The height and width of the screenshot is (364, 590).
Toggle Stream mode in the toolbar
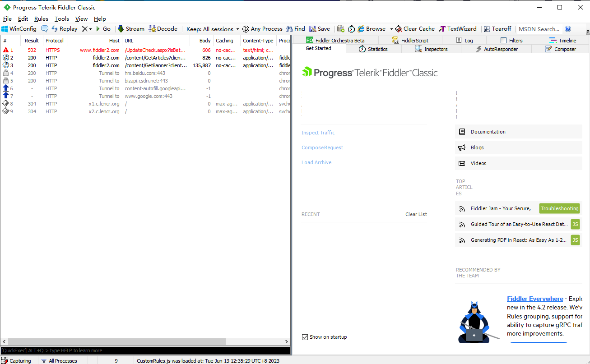tap(131, 29)
